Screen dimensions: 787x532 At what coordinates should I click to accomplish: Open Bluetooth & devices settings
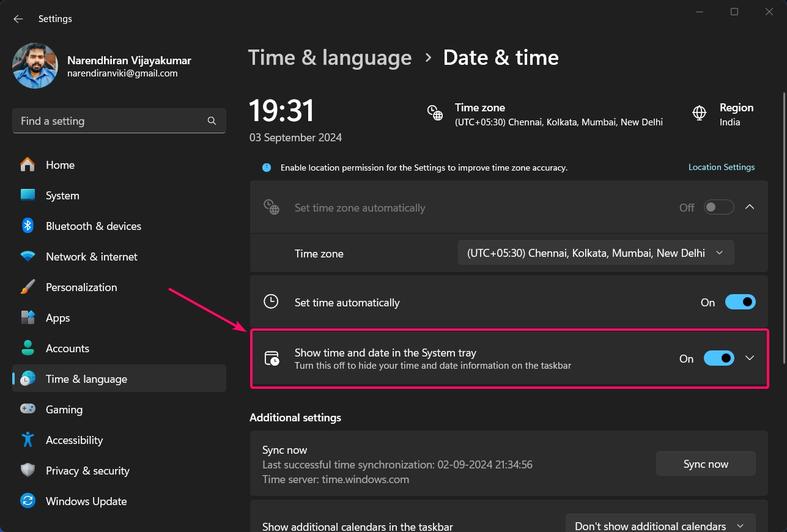(119, 226)
